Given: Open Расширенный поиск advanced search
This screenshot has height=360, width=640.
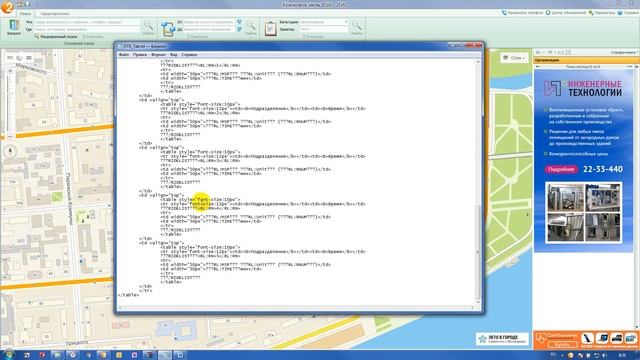Looking at the screenshot, I should tap(56, 37).
